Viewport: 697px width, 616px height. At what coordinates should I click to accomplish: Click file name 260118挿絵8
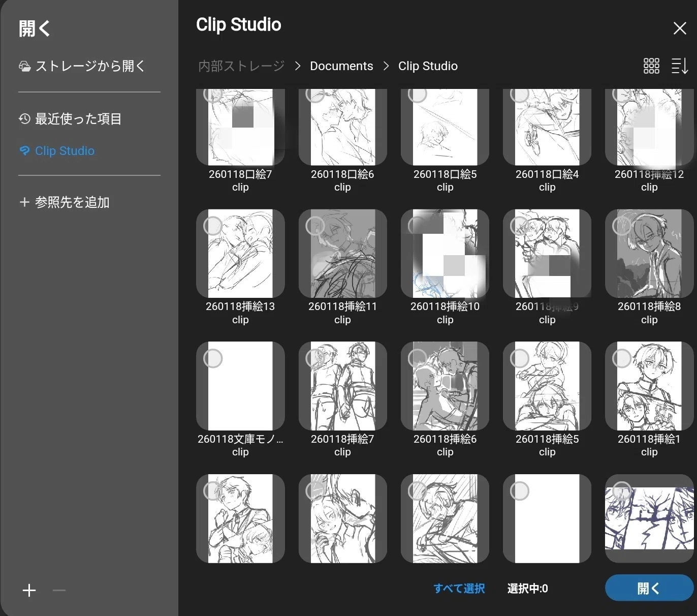pyautogui.click(x=649, y=306)
